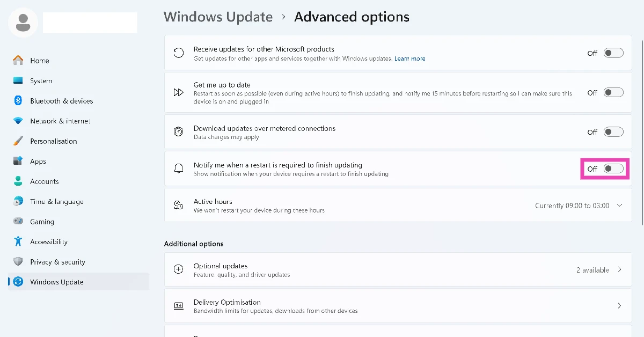644x337 pixels.
Task: Open the Accounts settings section
Action: tap(44, 181)
